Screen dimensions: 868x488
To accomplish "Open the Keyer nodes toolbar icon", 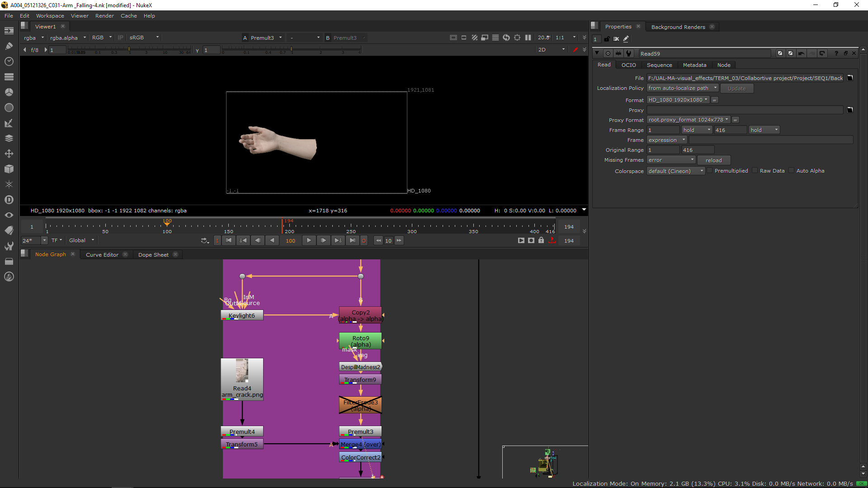I will click(x=9, y=123).
